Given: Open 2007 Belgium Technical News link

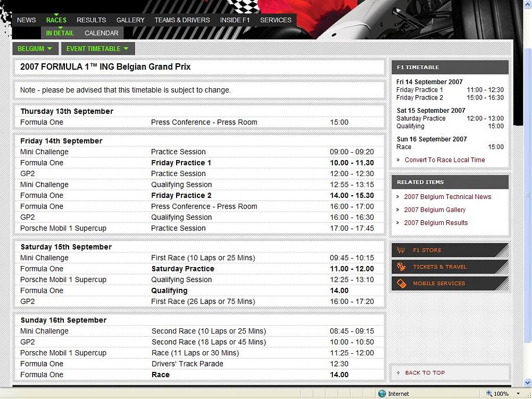Looking at the screenshot, I should [447, 197].
